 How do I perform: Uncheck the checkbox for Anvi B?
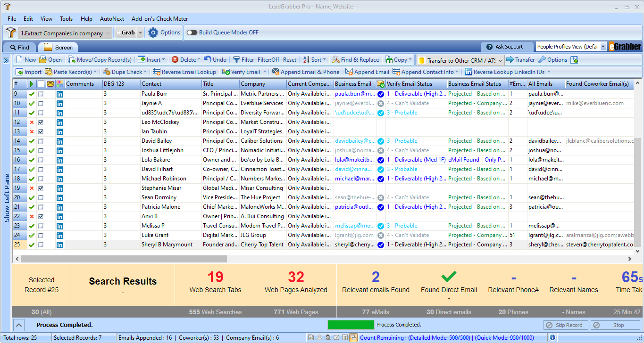coord(41,216)
